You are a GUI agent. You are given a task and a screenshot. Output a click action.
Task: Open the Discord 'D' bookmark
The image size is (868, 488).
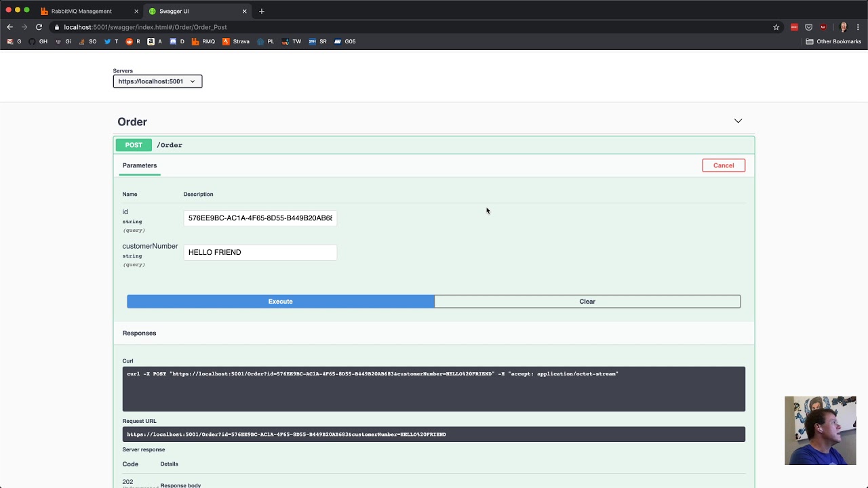pyautogui.click(x=177, y=41)
